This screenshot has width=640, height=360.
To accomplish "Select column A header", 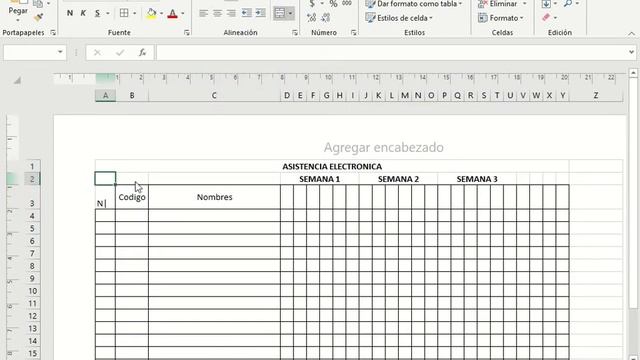I will (105, 96).
